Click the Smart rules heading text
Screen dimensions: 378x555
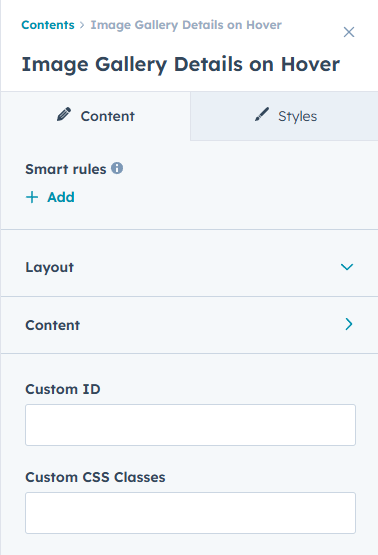[66, 169]
